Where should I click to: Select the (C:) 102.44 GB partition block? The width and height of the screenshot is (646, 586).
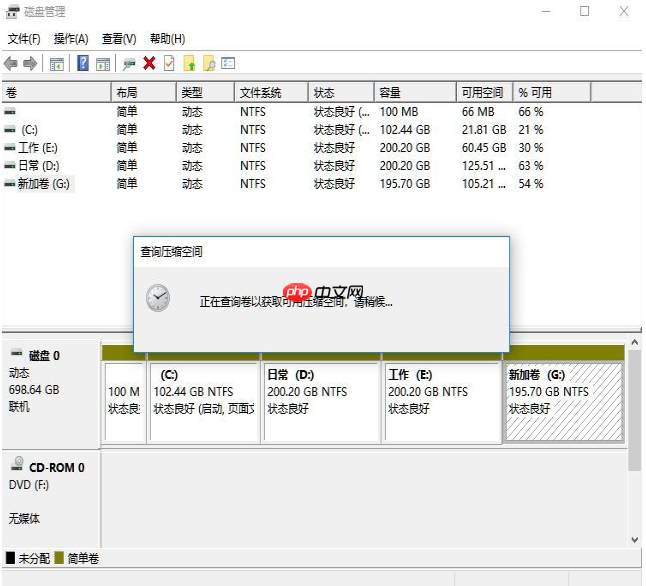tap(204, 402)
